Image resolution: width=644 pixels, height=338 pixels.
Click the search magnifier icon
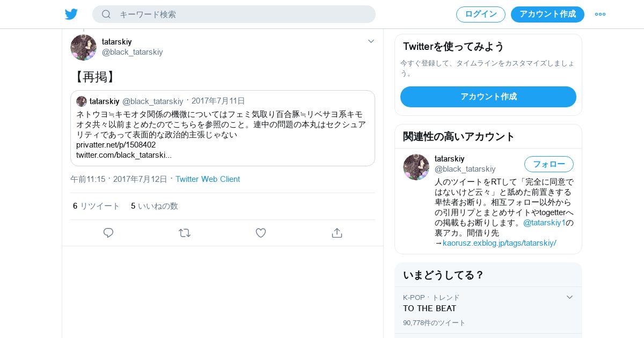[106, 14]
